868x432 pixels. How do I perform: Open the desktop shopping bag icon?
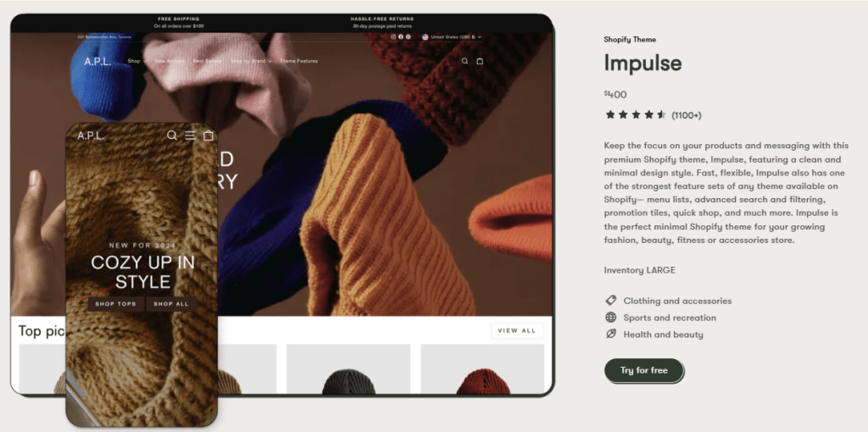point(480,61)
